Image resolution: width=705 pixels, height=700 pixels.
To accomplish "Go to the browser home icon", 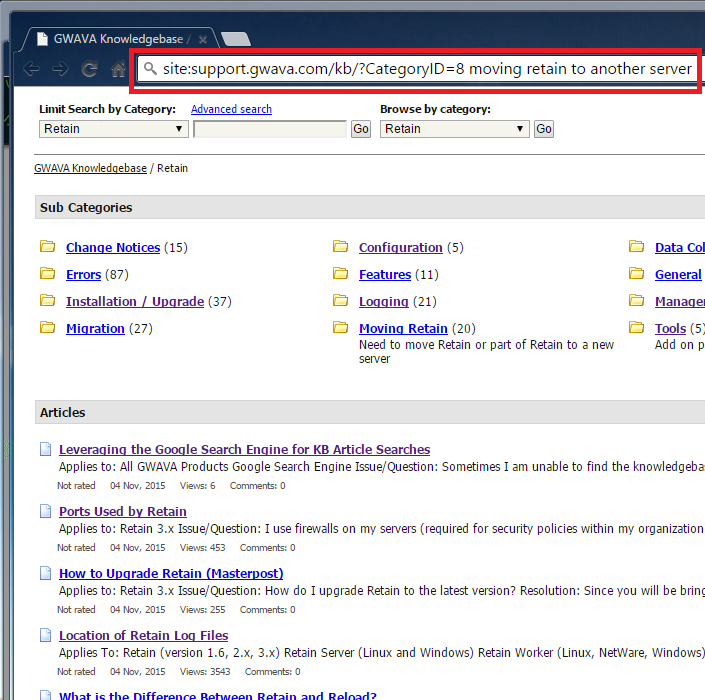I will [118, 69].
